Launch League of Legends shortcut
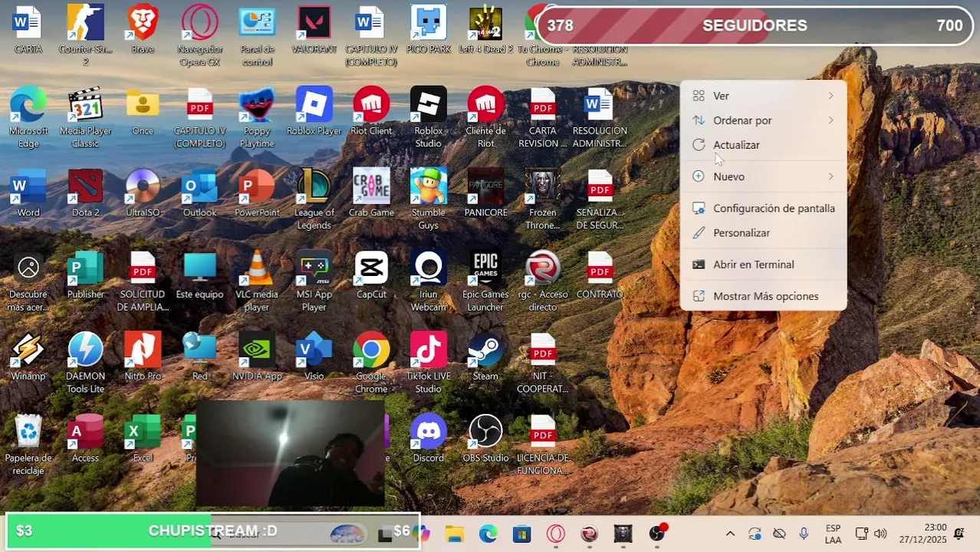Screen dimensions: 980x552 [x=314, y=199]
